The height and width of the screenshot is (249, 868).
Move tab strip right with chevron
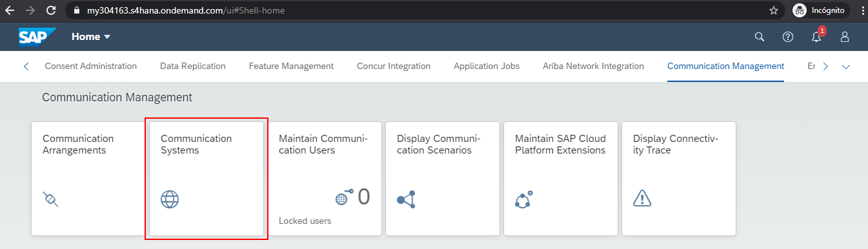click(825, 66)
